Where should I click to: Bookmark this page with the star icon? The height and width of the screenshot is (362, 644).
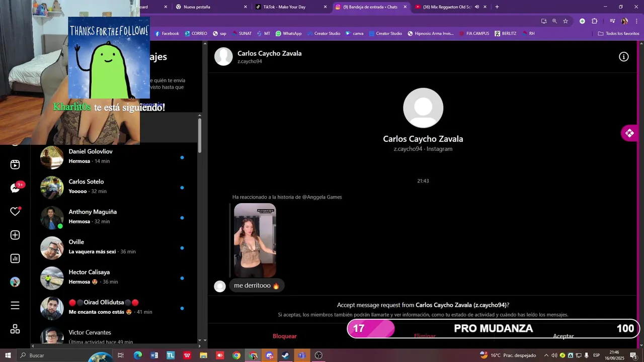coord(566,21)
